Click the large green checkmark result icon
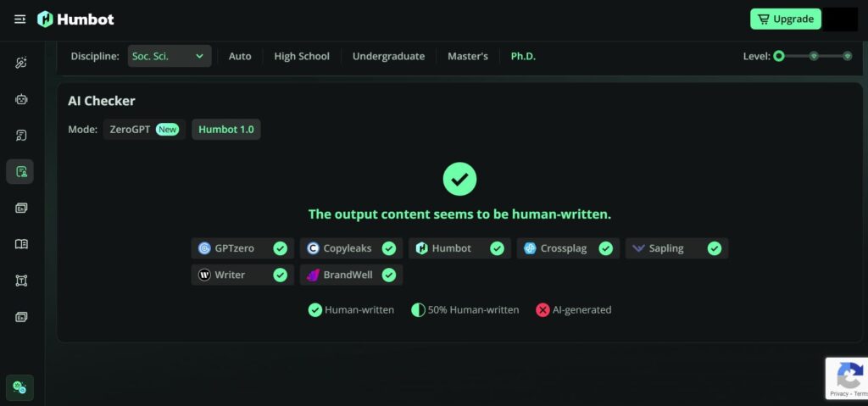The image size is (868, 406). tap(459, 179)
